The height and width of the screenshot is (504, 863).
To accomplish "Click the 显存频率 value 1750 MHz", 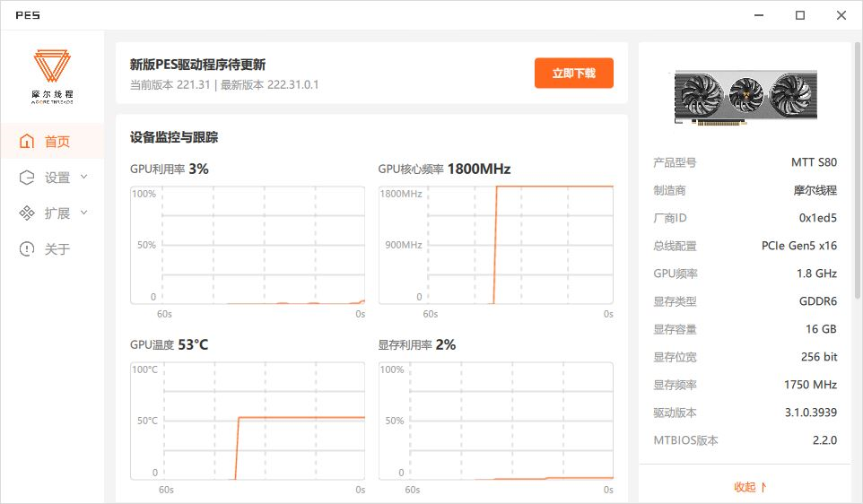I will (811, 385).
